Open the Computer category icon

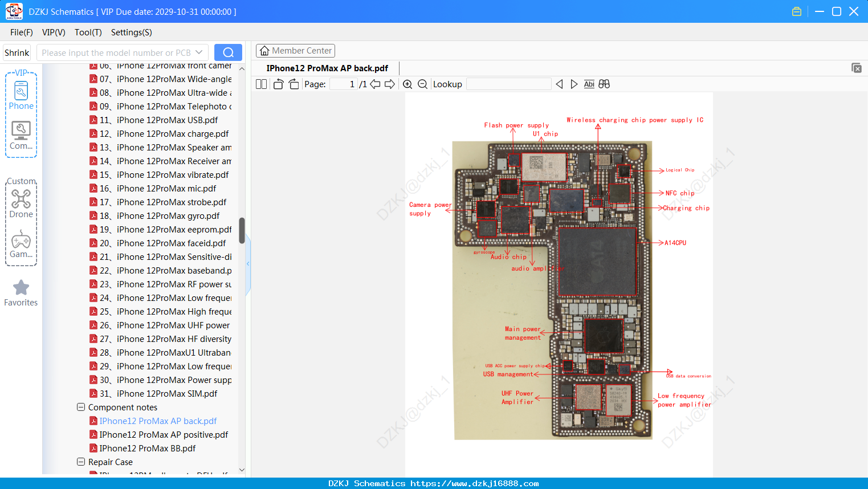pyautogui.click(x=21, y=136)
